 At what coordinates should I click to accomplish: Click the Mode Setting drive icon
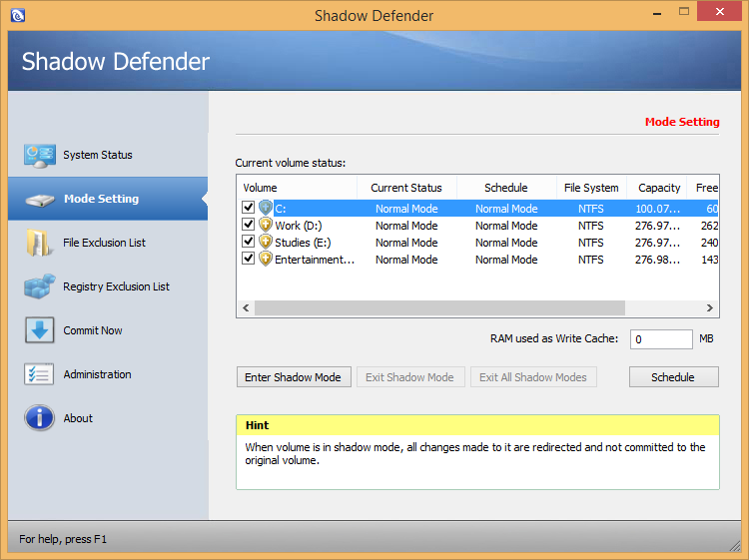pyautogui.click(x=40, y=200)
